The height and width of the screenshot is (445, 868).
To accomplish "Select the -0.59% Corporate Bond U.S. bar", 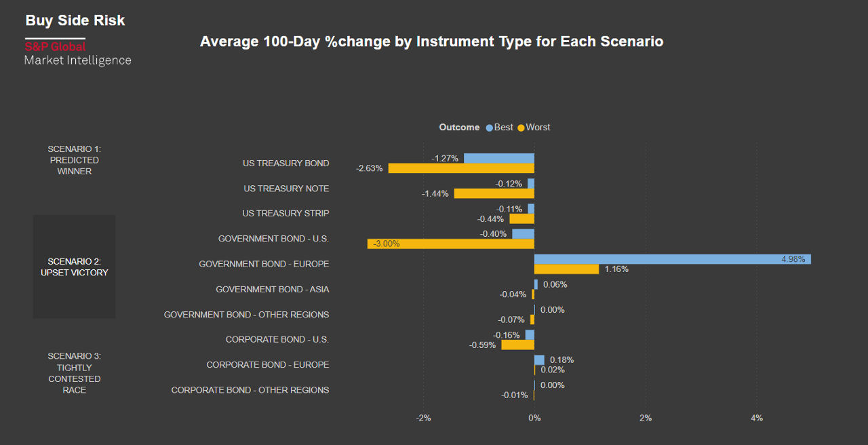I will tap(517, 345).
